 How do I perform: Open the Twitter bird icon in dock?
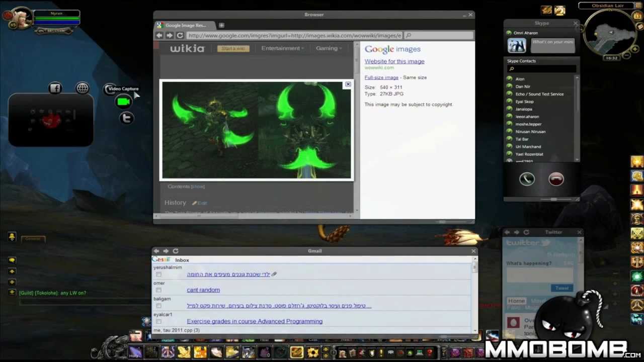point(126,118)
